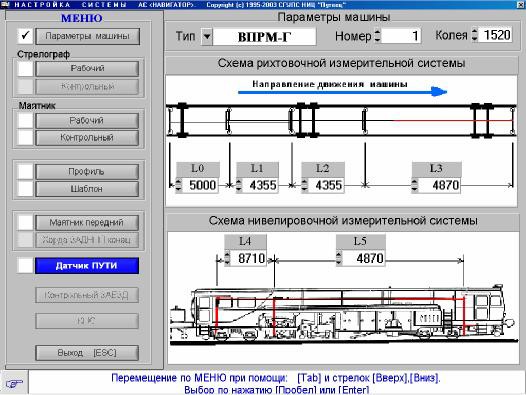Click the L5 label in leveling scheme
Image resolution: width=526 pixels, height=395 pixels.
click(360, 241)
